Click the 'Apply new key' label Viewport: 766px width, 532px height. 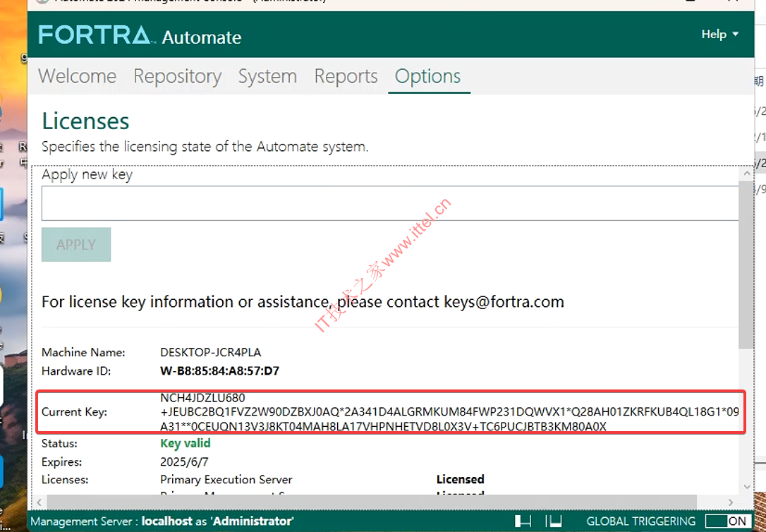(87, 174)
